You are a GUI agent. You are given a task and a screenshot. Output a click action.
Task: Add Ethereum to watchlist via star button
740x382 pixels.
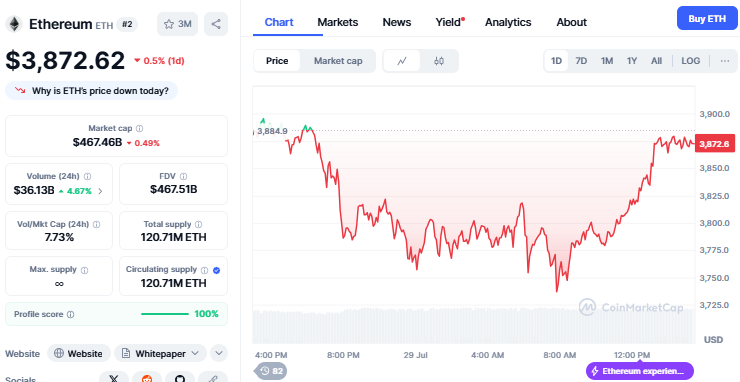click(177, 24)
